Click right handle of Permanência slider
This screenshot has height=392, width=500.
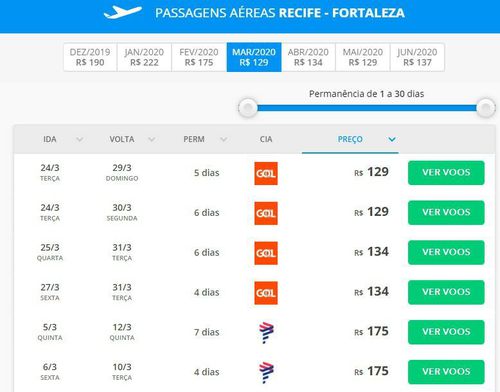tap(486, 108)
